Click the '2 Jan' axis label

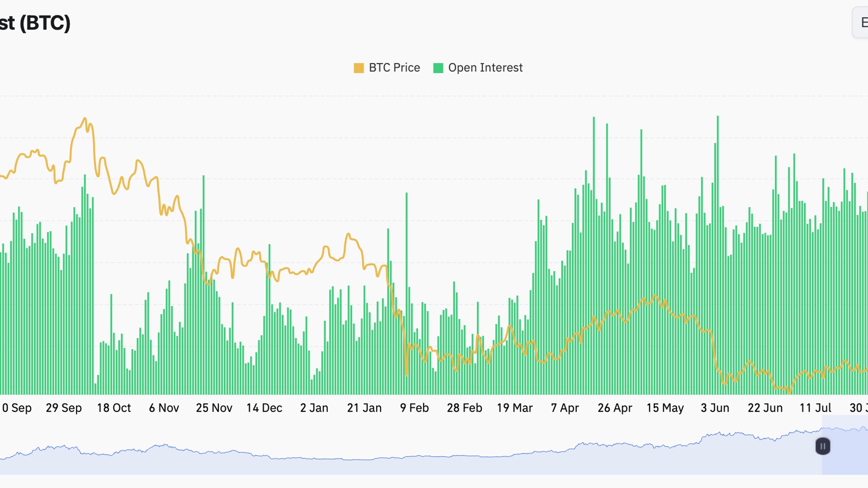(314, 408)
